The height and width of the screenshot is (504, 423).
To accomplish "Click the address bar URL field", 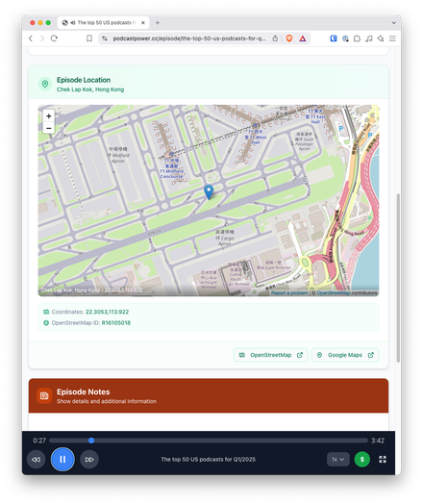I will click(x=189, y=38).
